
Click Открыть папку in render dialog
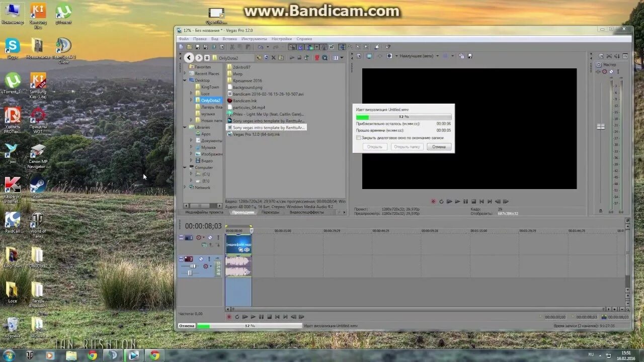point(407,147)
